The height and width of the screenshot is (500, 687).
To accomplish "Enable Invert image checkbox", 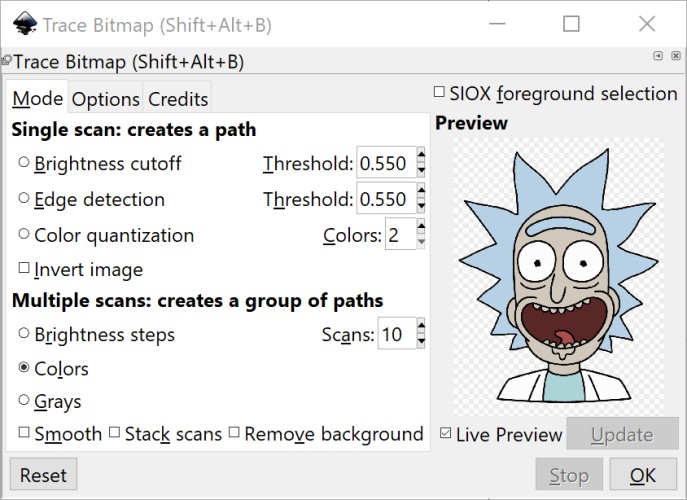I will pos(24,268).
